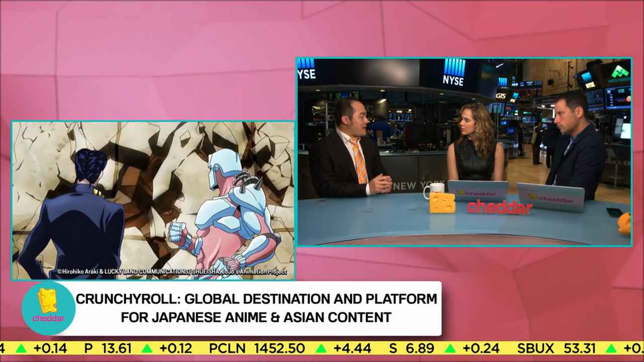This screenshot has height=362, width=644.
Task: Click the '+0.12' change value in ticker
Action: [176, 348]
